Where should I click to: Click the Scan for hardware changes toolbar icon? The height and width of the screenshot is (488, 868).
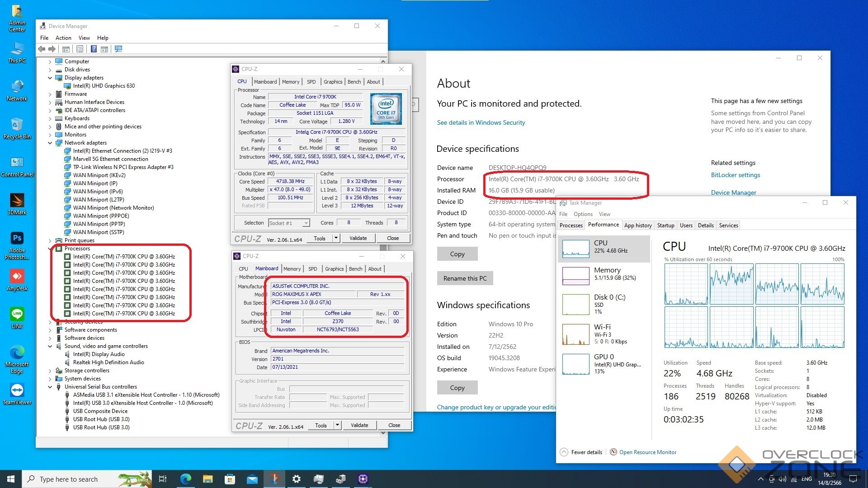[x=118, y=49]
